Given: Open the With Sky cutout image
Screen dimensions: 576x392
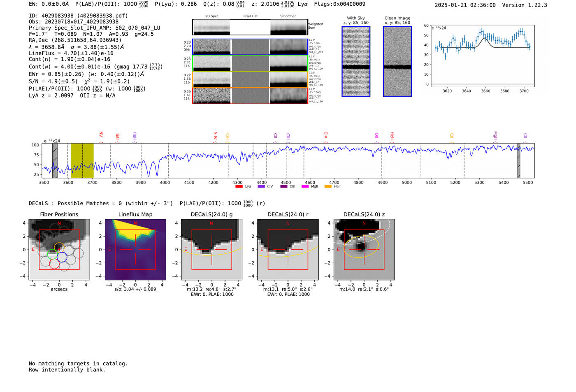Looking at the screenshot, I should (x=356, y=61).
